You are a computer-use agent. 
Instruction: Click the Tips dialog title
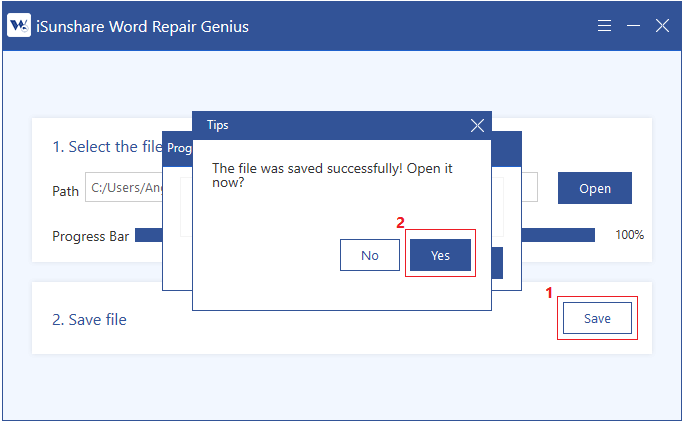pos(218,125)
